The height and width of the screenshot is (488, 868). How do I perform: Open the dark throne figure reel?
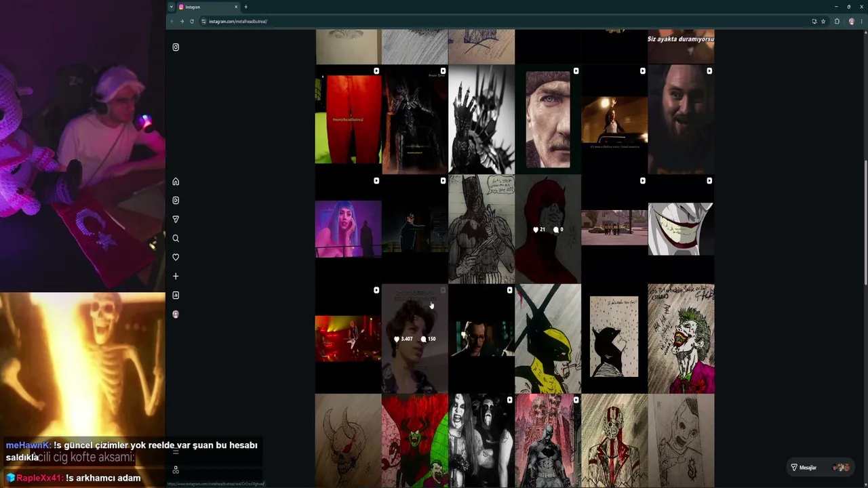tap(415, 119)
